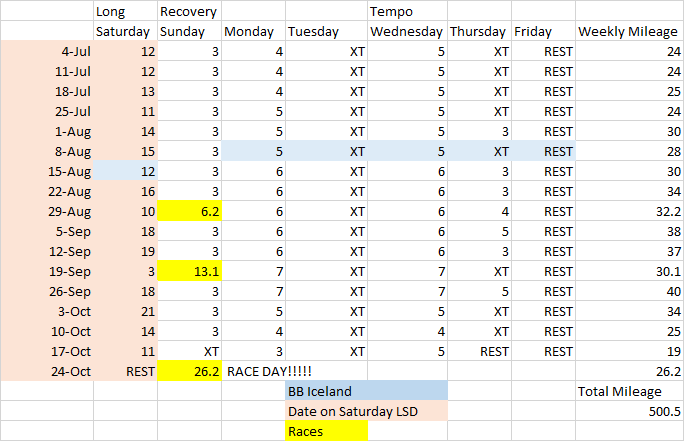Click the Total Mileage label cell

coord(629,391)
